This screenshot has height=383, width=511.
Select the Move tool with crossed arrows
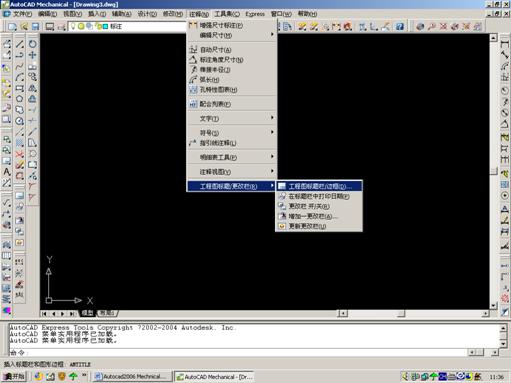tap(32, 55)
